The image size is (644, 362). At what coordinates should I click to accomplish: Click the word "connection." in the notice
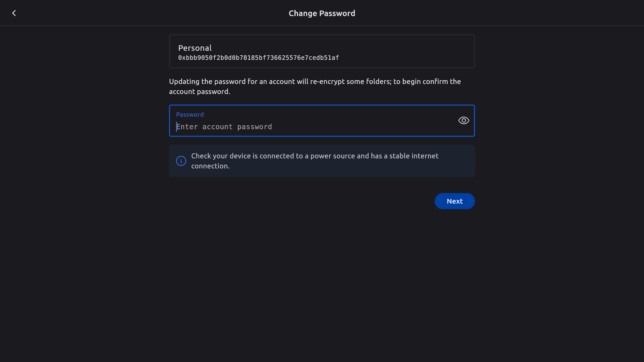click(210, 166)
